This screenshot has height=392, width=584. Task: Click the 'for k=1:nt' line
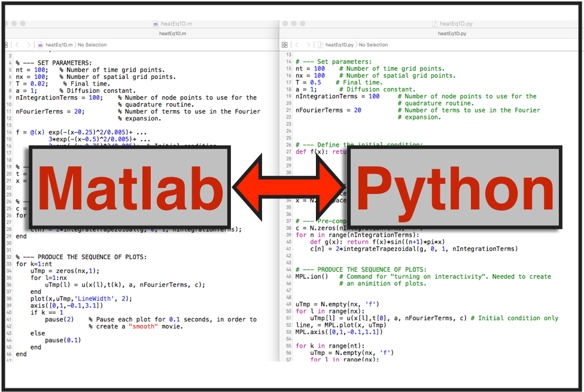click(34, 264)
